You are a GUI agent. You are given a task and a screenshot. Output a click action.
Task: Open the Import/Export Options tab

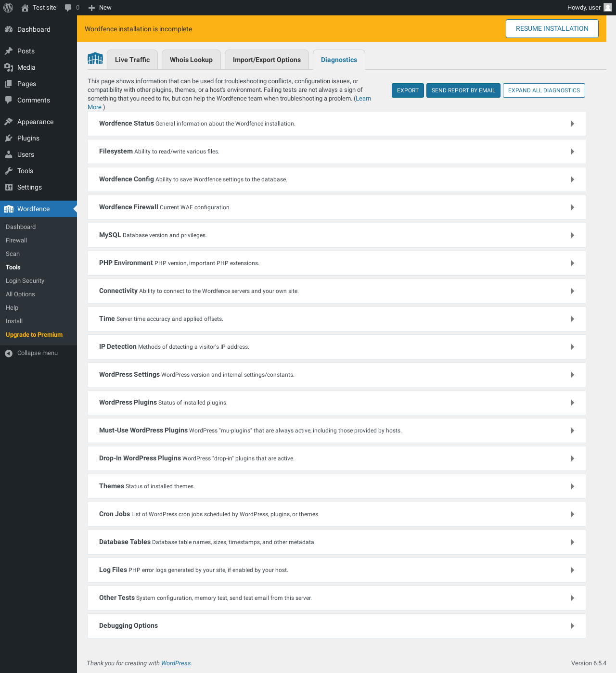267,60
